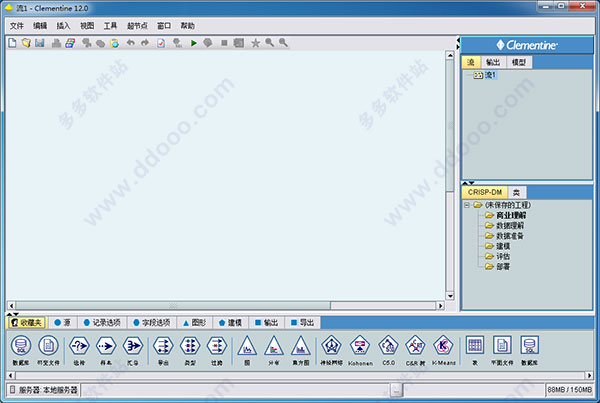Open the 视图 menu
600x403 pixels.
(x=87, y=26)
